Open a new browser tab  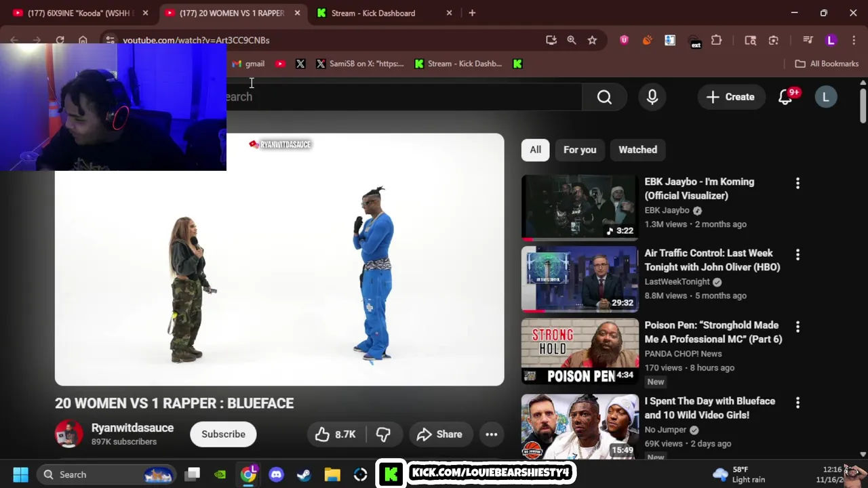(472, 13)
